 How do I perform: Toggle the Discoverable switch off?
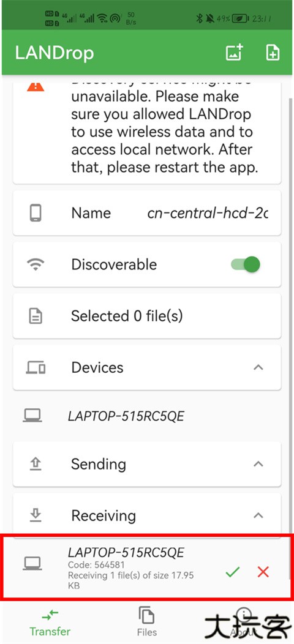(x=246, y=264)
